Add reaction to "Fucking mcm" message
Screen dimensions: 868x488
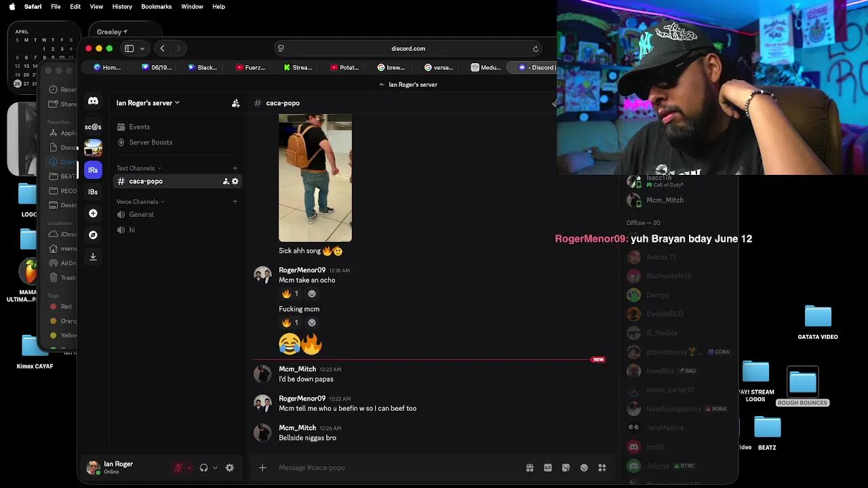[312, 323]
